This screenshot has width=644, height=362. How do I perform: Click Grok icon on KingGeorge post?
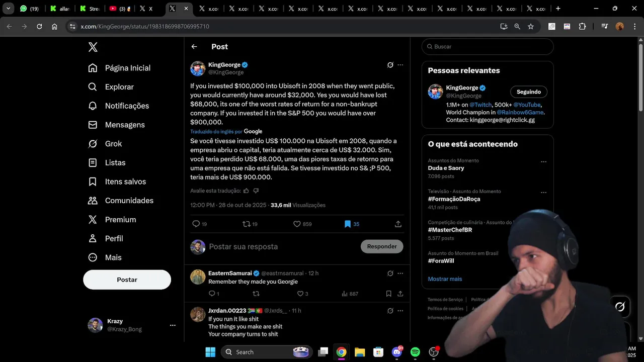click(390, 65)
